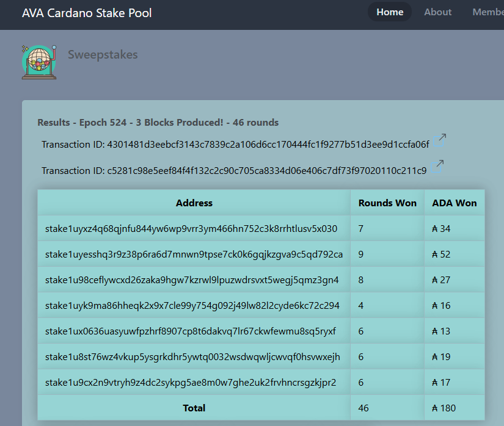Click the Rounds Won column header
Viewport: 504px width, 426px height.
point(387,203)
